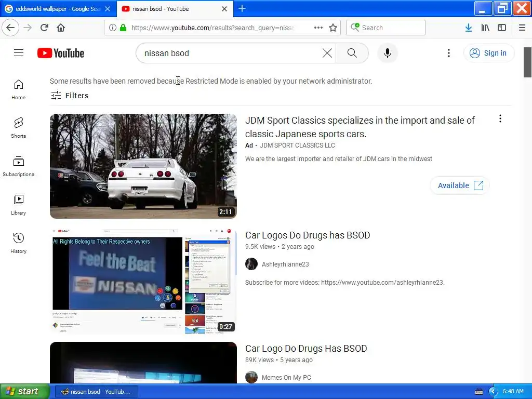Toggle the browser sidebar icon
Screen dimensions: 532x399
[502, 28]
